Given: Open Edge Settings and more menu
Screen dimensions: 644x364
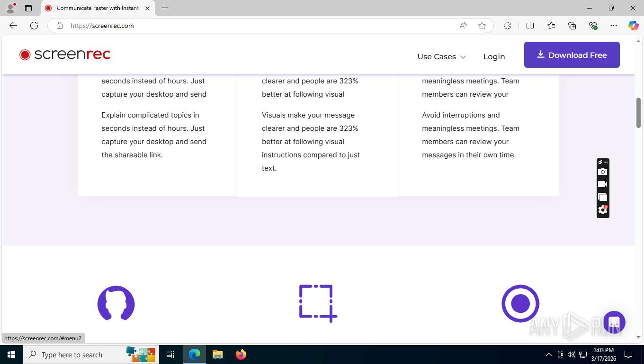Looking at the screenshot, I should point(614,26).
